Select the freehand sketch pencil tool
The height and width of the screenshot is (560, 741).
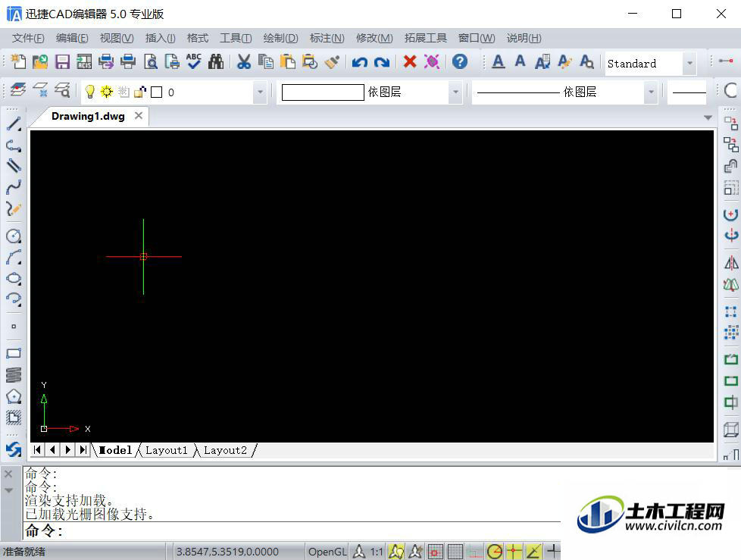14,208
